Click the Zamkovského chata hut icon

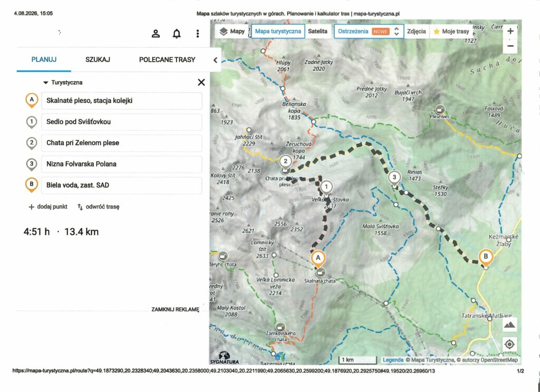point(281,327)
